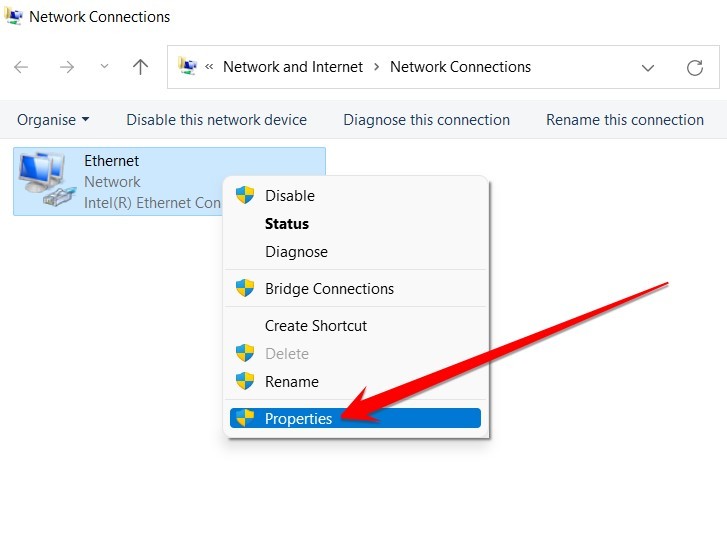Click the Back navigation arrow
Viewport: 727px width, 550px height.
pos(21,67)
